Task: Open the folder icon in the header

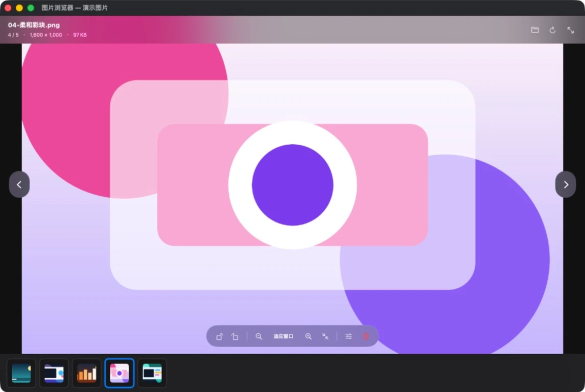Action: pos(535,30)
